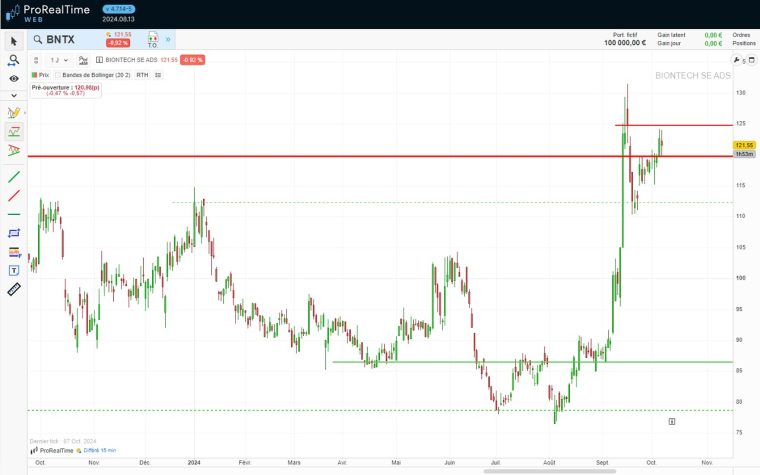The height and width of the screenshot is (475, 760).
Task: Select the ruler measurement tool
Action: [x=14, y=289]
